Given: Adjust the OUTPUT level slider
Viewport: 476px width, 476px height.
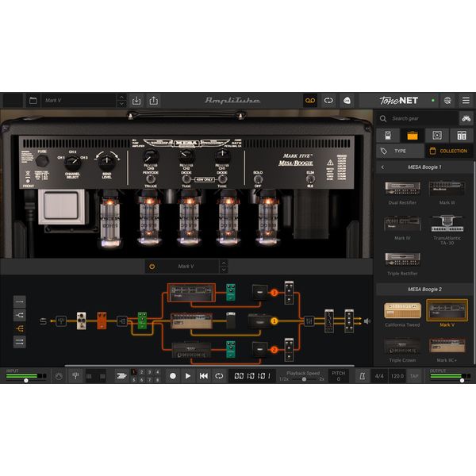Looking at the screenshot, I should click(462, 380).
